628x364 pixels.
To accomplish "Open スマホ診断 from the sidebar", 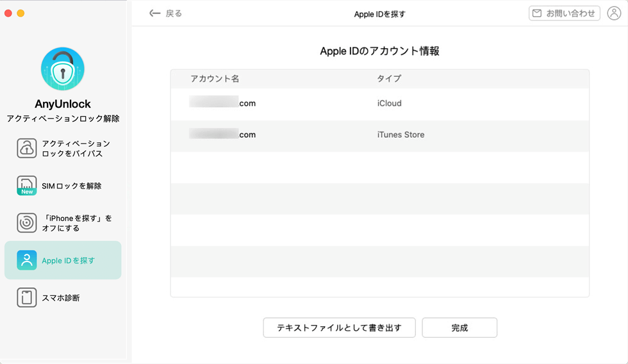I will pyautogui.click(x=63, y=297).
